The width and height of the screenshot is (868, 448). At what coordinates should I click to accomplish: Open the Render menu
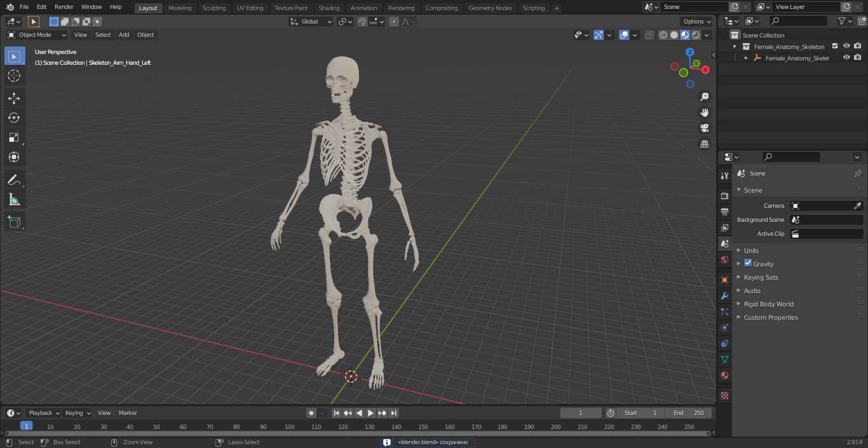click(64, 7)
